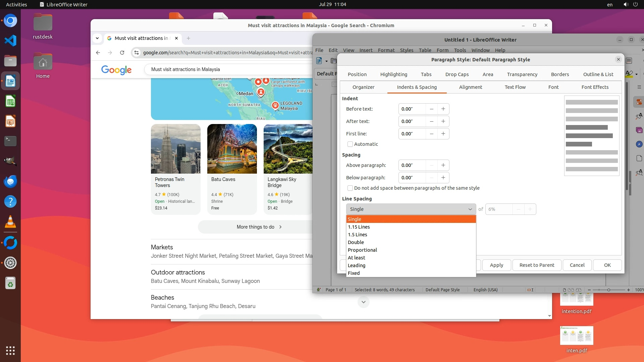Open the Petronas Twin Towers photo card
Screen dimensions: 644x362
point(176,149)
